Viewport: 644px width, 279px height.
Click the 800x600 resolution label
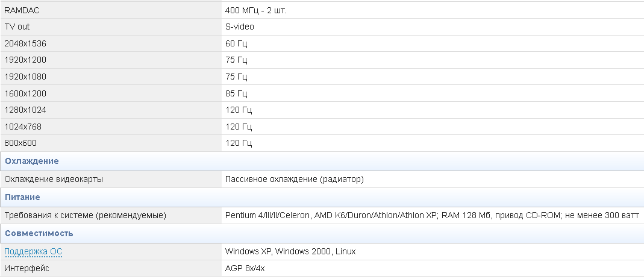[x=20, y=143]
